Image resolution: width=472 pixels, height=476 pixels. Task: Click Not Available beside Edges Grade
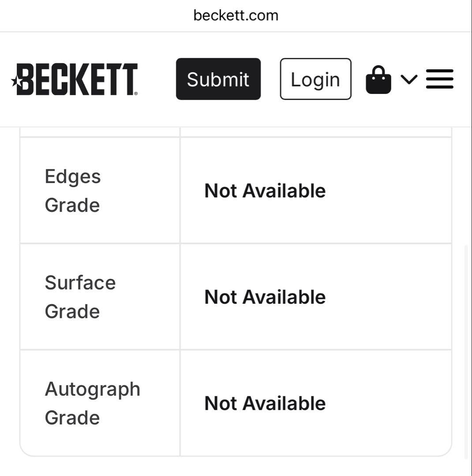[x=265, y=191]
